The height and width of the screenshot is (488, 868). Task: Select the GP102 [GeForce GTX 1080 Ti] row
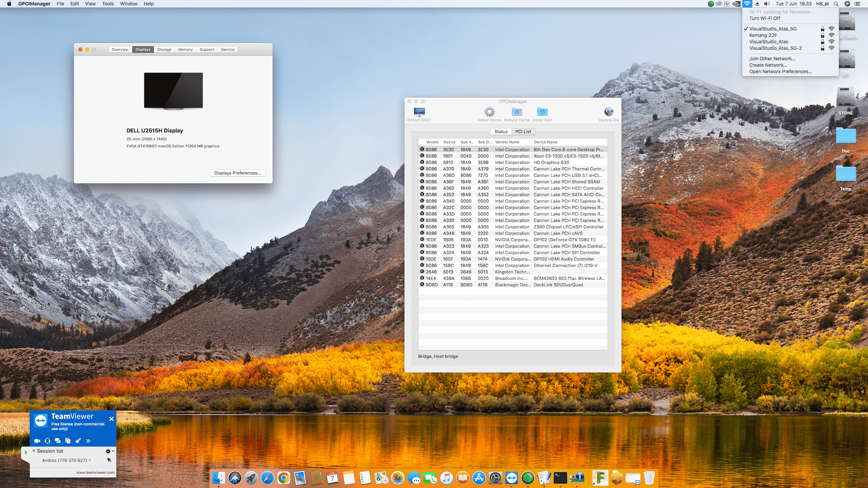[x=513, y=240]
